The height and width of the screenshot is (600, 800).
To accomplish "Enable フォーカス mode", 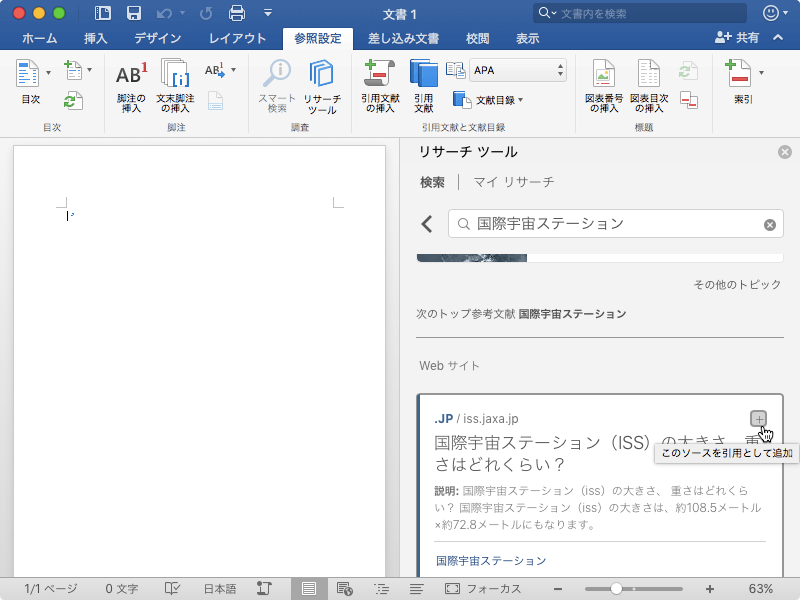I will (x=483, y=589).
